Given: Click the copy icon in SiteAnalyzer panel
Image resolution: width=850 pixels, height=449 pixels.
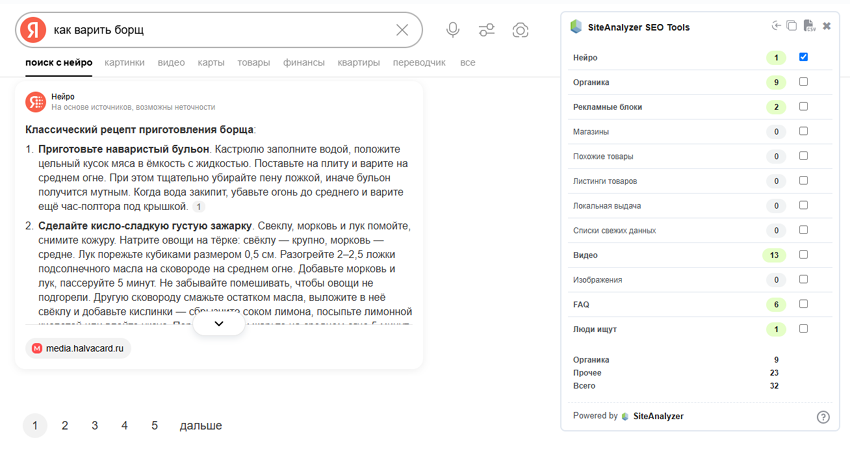Looking at the screenshot, I should coord(792,26).
